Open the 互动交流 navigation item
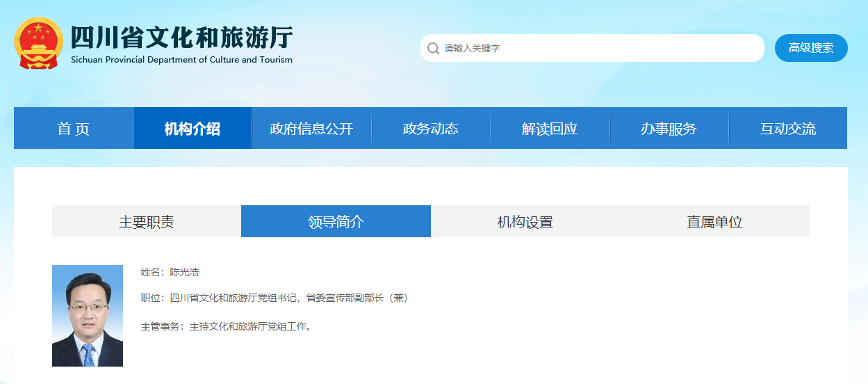The height and width of the screenshot is (384, 868). (x=788, y=128)
